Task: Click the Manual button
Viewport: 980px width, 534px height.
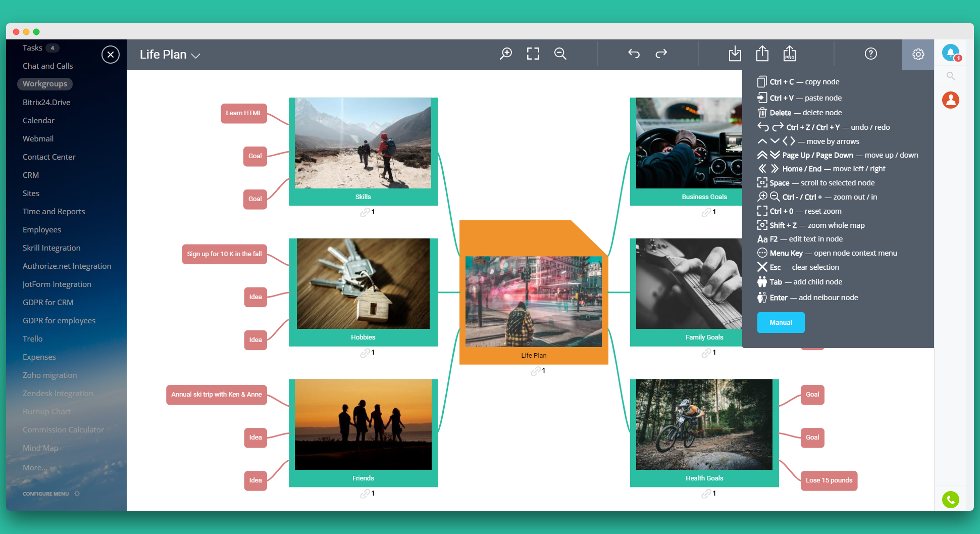Action: [x=780, y=322]
